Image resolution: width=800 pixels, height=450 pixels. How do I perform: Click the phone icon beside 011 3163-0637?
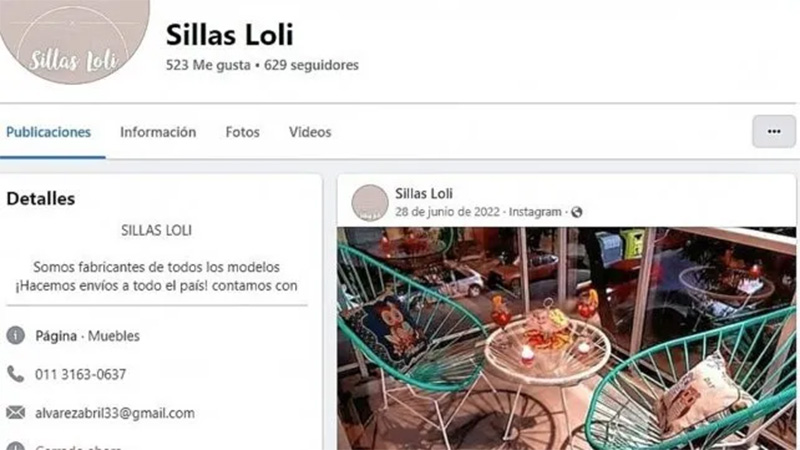[15, 374]
